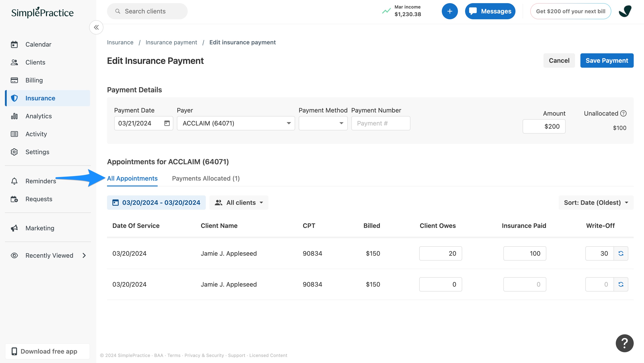Go to Insurance breadcrumb link

click(x=120, y=42)
